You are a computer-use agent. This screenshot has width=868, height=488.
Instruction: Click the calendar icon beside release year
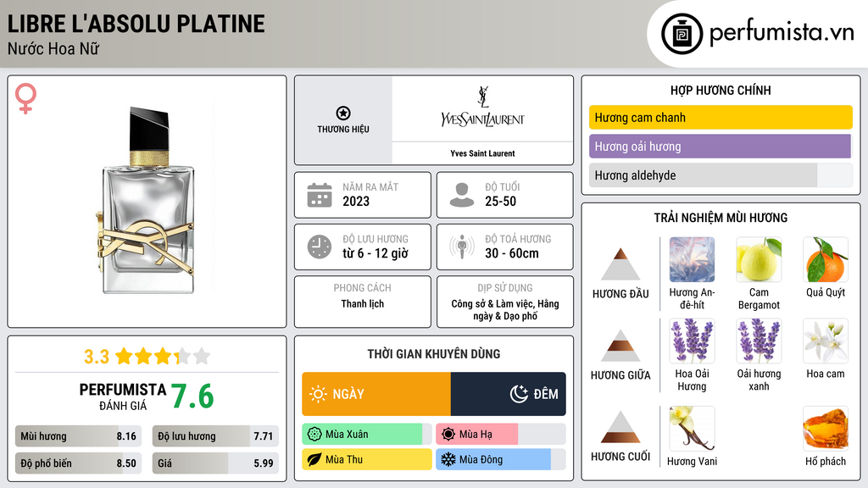point(320,195)
